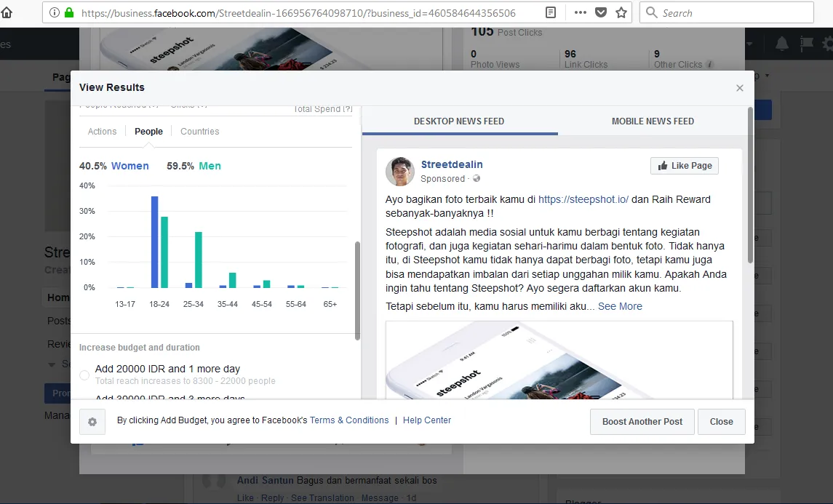Click the 18-24 men green bar

coord(164,252)
